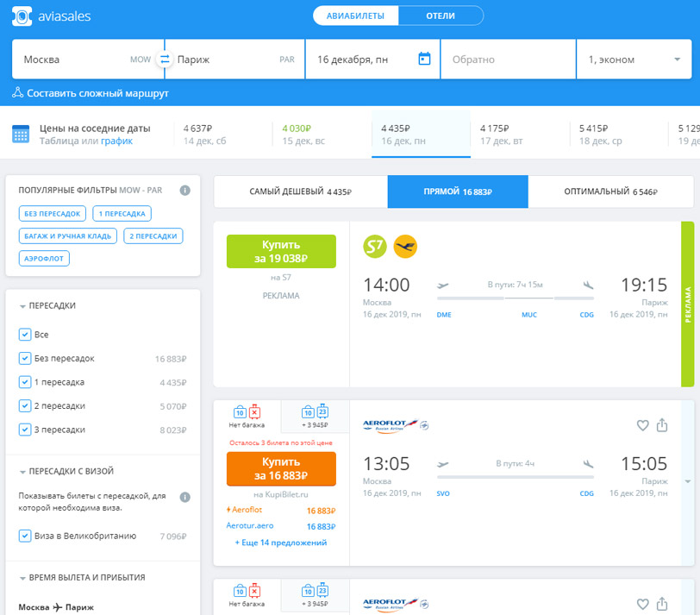Image resolution: width=700 pixels, height=615 pixels.
Task: Click the 'Обратно' return date field
Action: click(x=508, y=60)
